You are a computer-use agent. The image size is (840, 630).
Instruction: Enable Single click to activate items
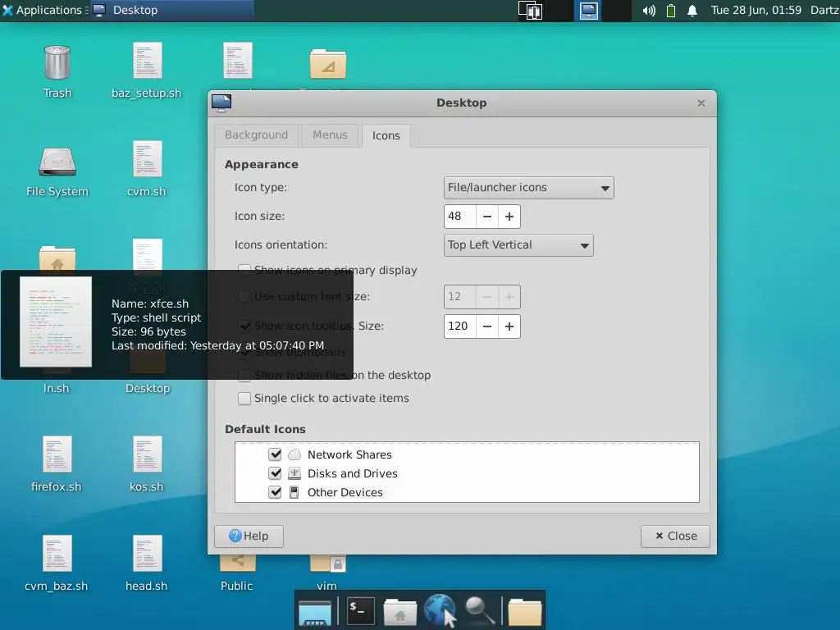pyautogui.click(x=244, y=398)
